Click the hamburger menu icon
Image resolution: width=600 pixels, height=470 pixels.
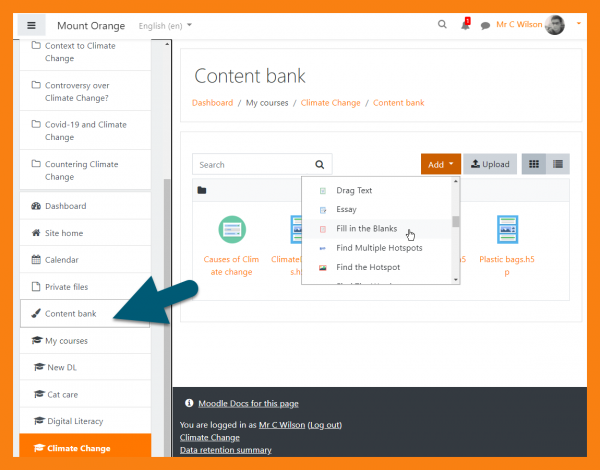[x=31, y=25]
